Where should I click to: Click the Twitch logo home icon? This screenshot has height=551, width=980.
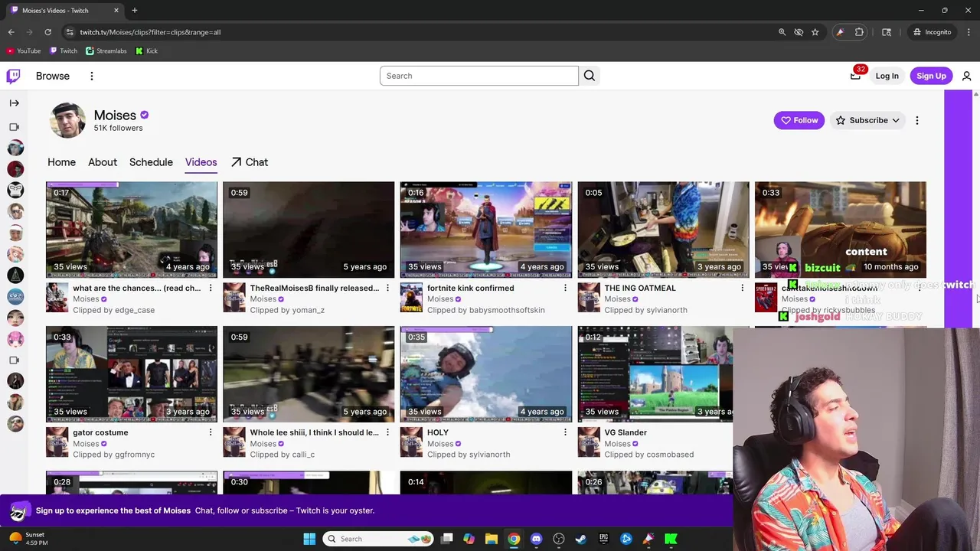[13, 76]
